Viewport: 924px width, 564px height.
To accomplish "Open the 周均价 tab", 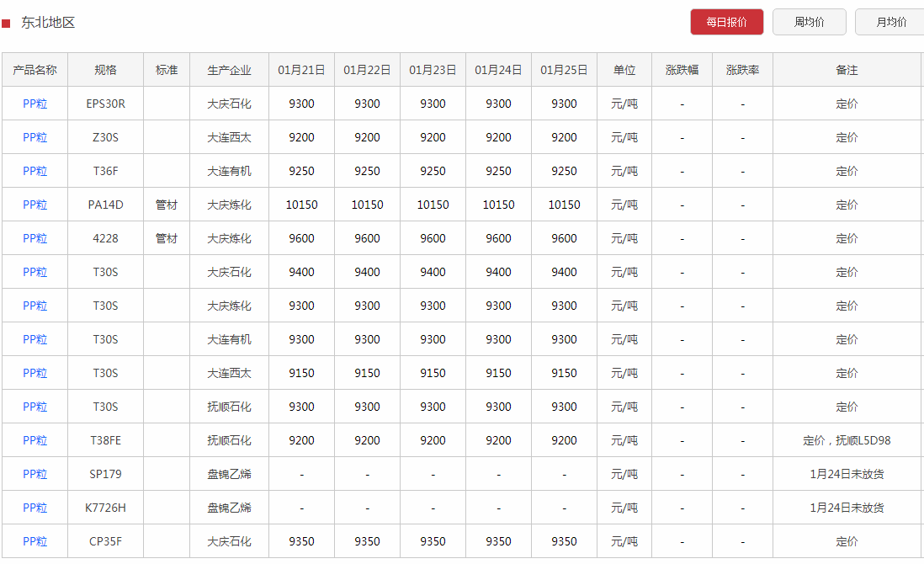I will (x=809, y=22).
